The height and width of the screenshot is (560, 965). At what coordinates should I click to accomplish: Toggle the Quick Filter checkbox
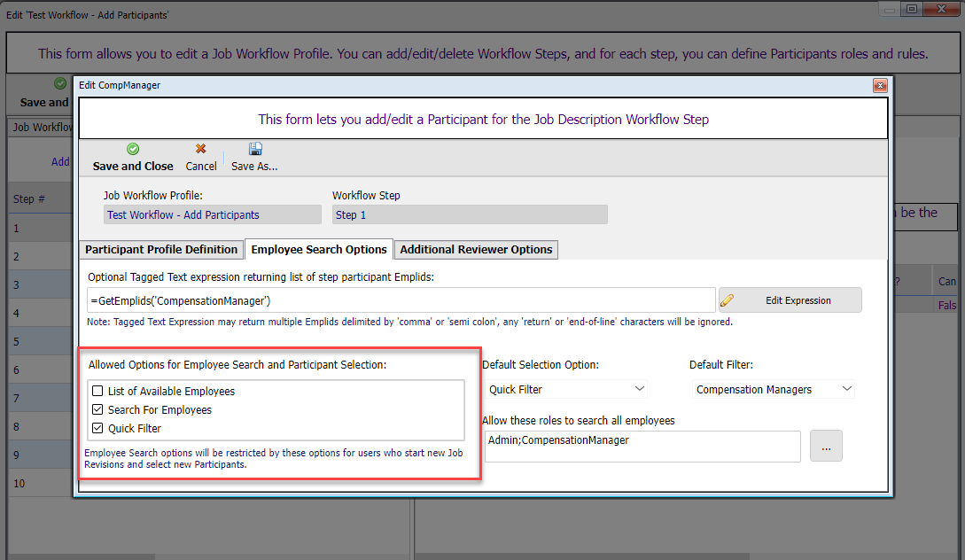[97, 429]
